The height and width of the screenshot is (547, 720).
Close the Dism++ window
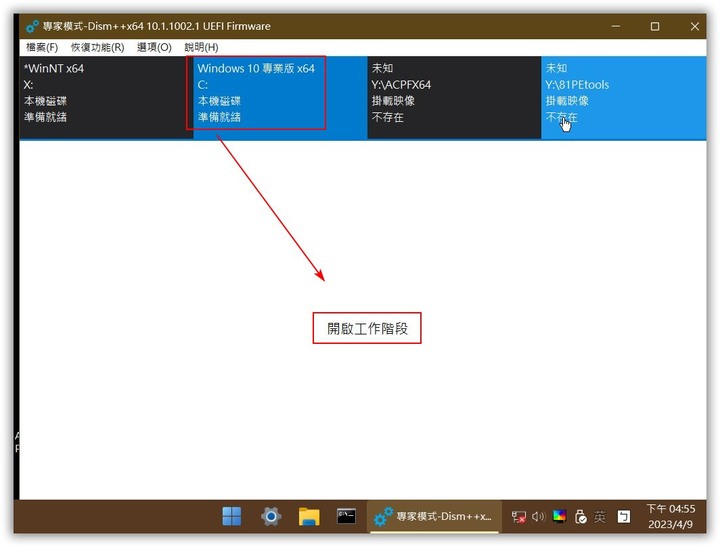(695, 26)
